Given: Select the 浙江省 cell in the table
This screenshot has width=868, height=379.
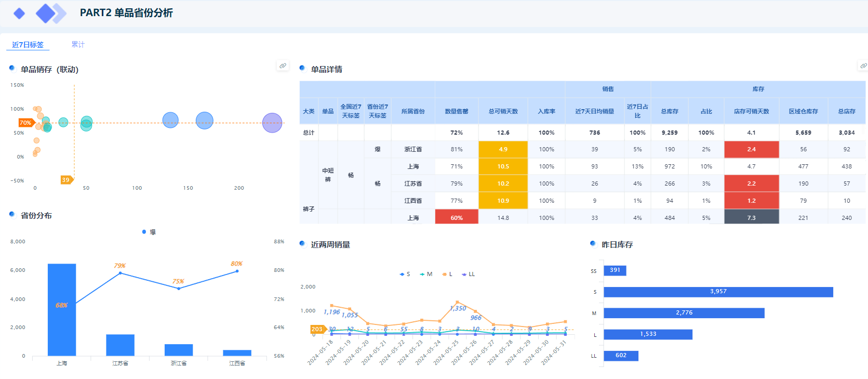Looking at the screenshot, I should coord(413,149).
